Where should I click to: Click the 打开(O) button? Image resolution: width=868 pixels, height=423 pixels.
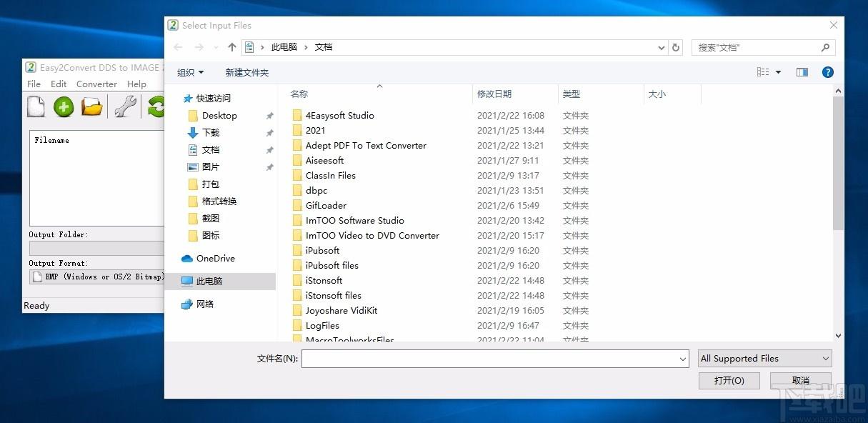(x=729, y=380)
